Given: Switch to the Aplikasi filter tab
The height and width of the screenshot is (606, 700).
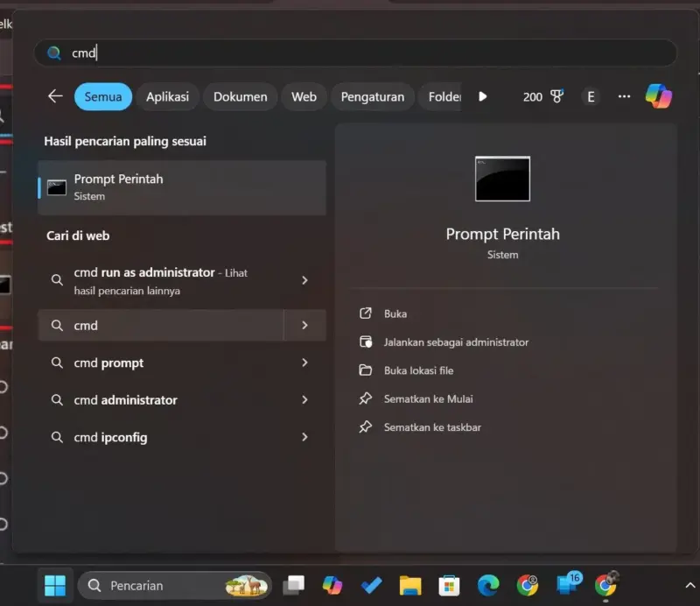Looking at the screenshot, I should click(167, 96).
